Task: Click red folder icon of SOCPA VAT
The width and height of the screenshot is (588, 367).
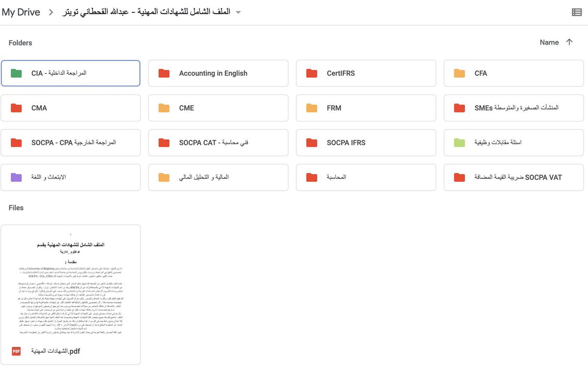Action: (x=459, y=177)
